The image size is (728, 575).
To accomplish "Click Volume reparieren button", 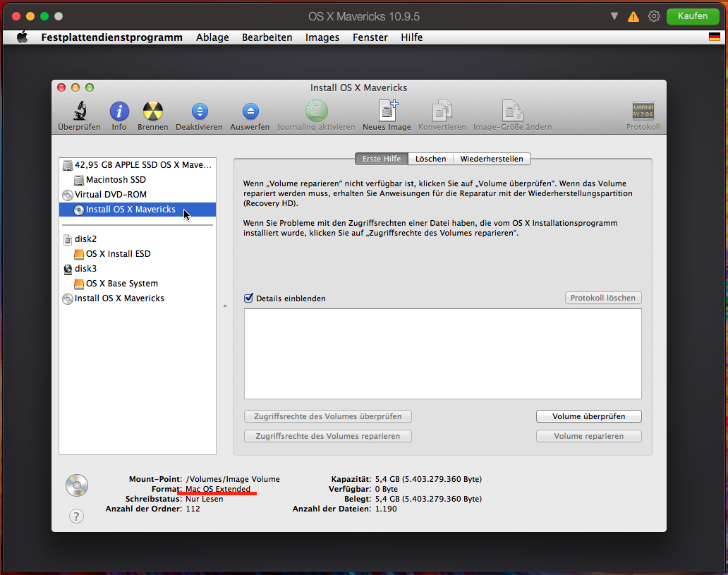I will 589,436.
